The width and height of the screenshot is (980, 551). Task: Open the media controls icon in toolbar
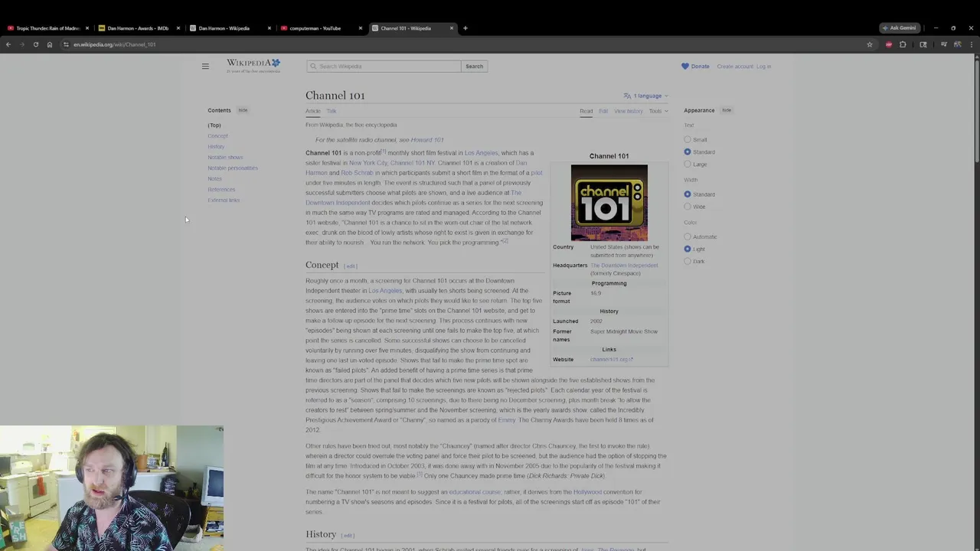click(x=944, y=44)
